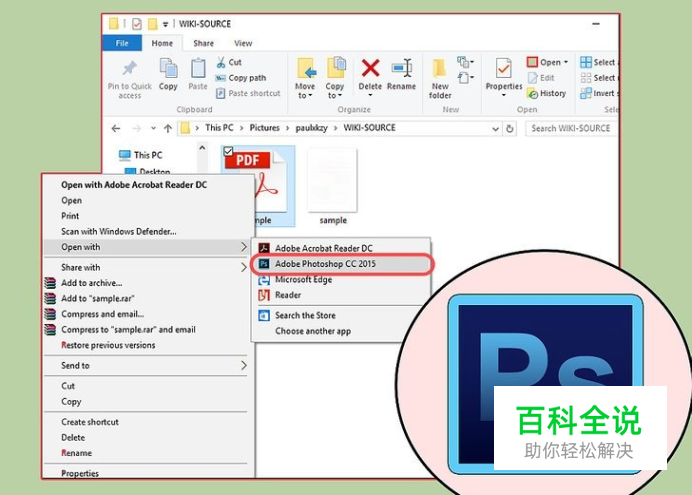Viewport: 692px width, 495px height.
Task: Click the Select none icon
Action: click(586, 78)
